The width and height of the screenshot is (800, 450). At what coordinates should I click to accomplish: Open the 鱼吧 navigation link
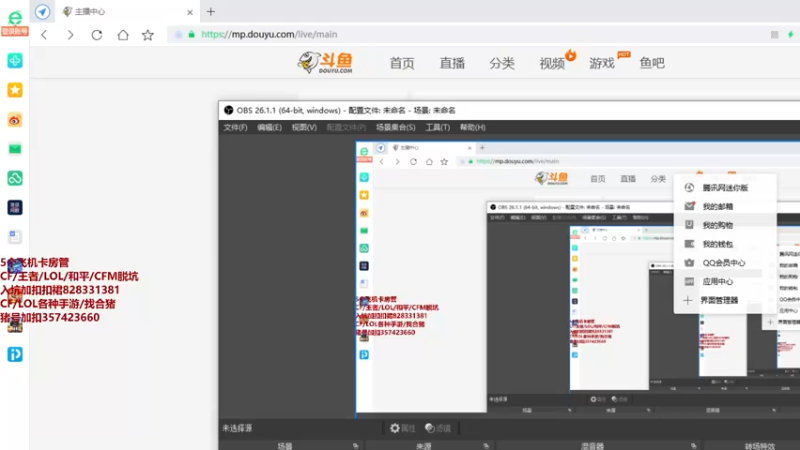click(652, 63)
